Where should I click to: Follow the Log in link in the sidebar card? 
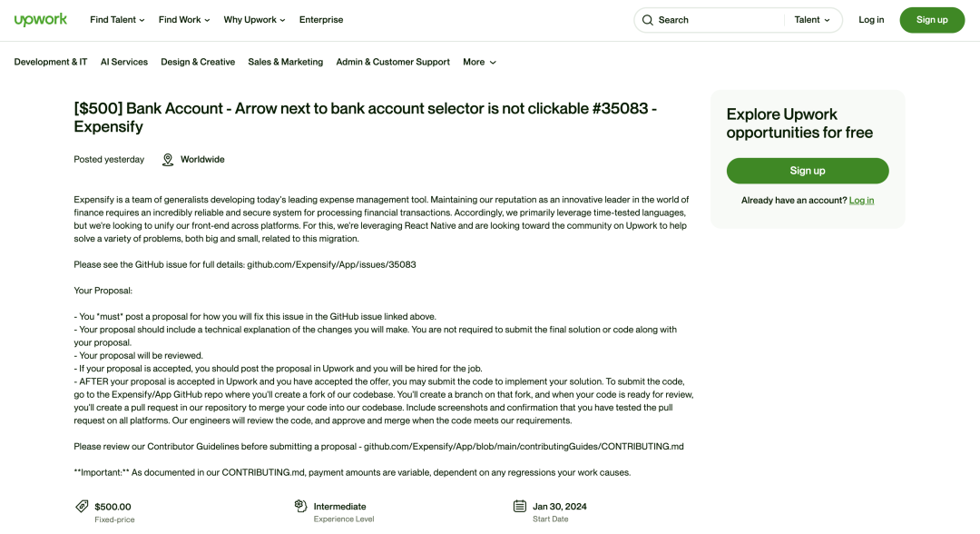coord(861,201)
